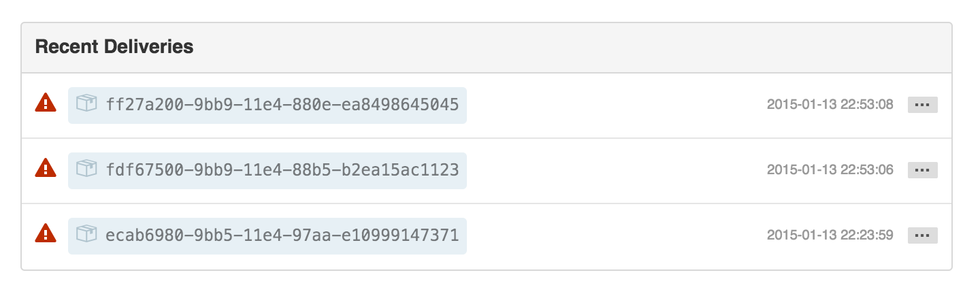Click timestamp 2015-01-13 22:53:06
This screenshot has width=980, height=294.
(830, 170)
